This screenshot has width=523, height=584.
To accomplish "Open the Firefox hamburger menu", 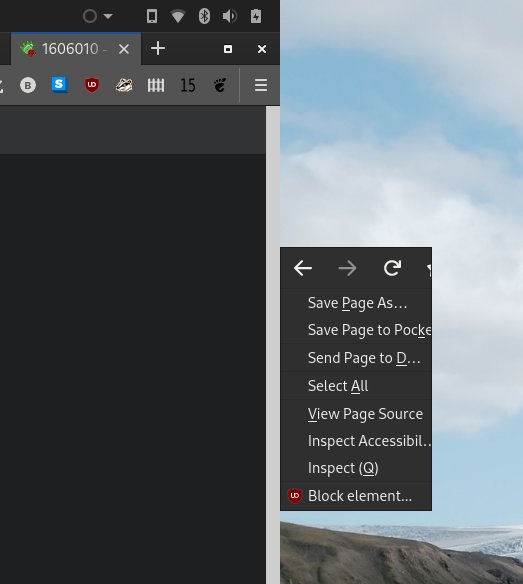I will pos(261,85).
